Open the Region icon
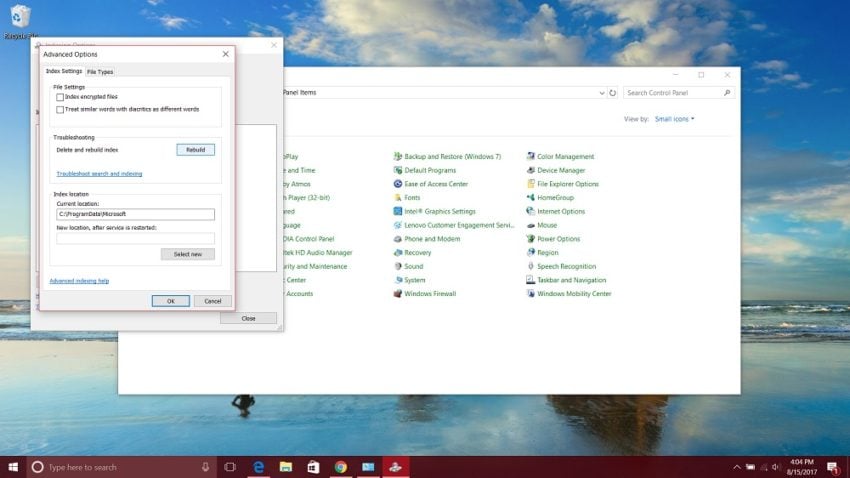 [x=530, y=253]
